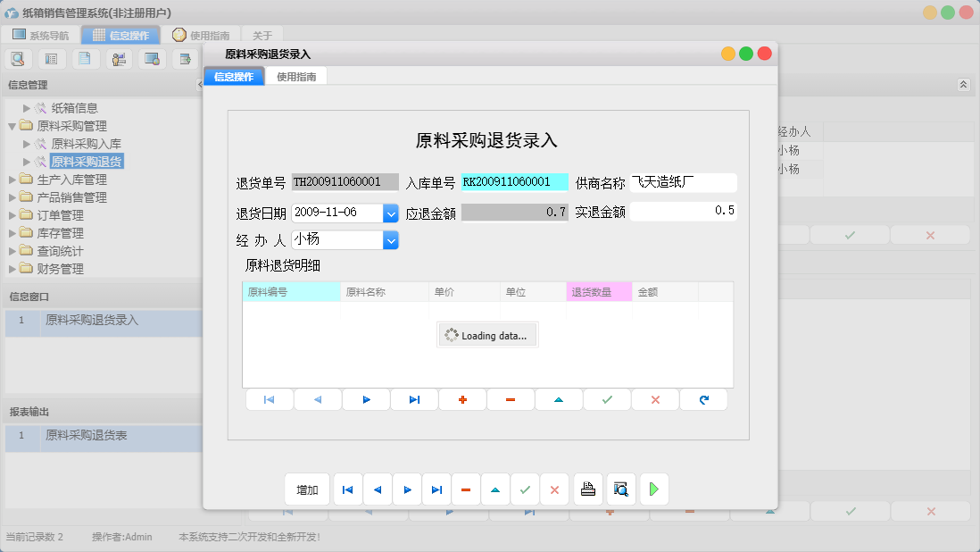Screen dimensions: 980x552
Task: Click the red minus icon to delete a row
Action: point(511,399)
